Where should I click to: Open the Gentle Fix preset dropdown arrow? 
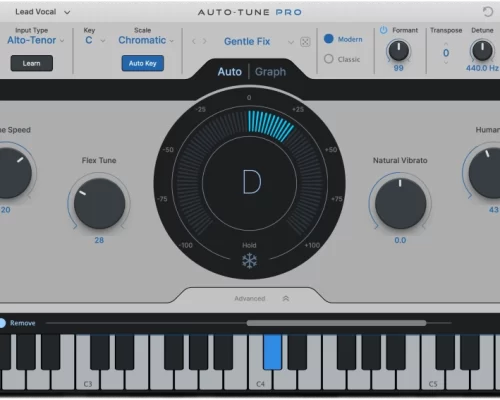click(291, 42)
